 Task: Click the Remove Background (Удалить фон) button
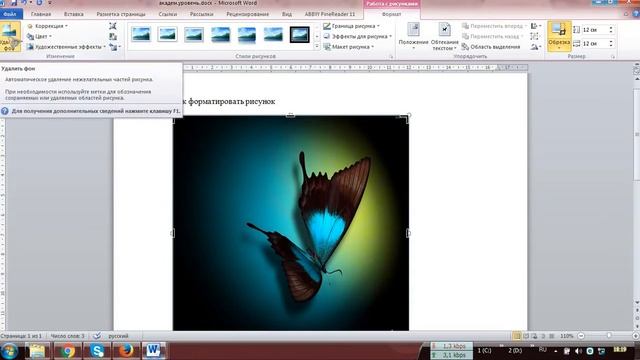[10, 37]
